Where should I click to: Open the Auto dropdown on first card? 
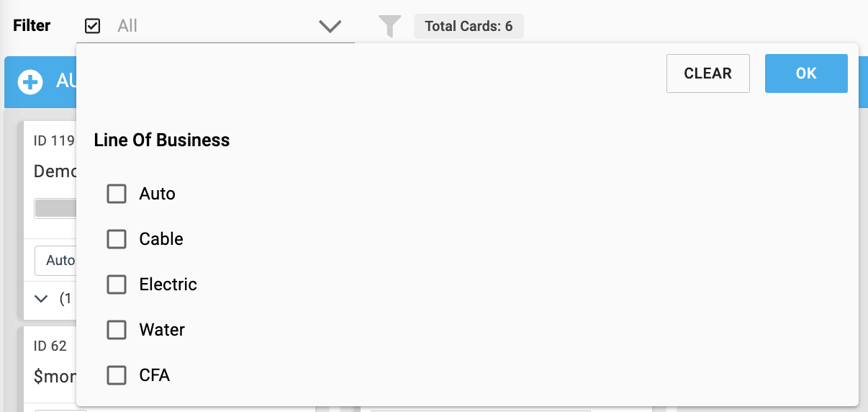(x=55, y=260)
